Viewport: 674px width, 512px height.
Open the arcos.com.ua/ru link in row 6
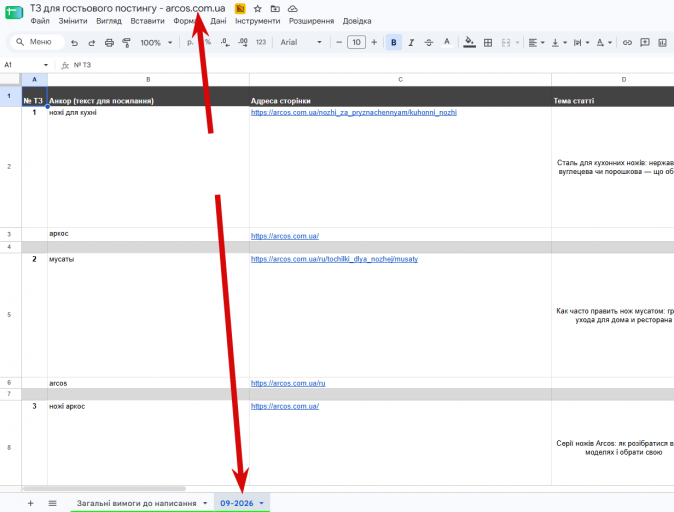[x=288, y=383]
